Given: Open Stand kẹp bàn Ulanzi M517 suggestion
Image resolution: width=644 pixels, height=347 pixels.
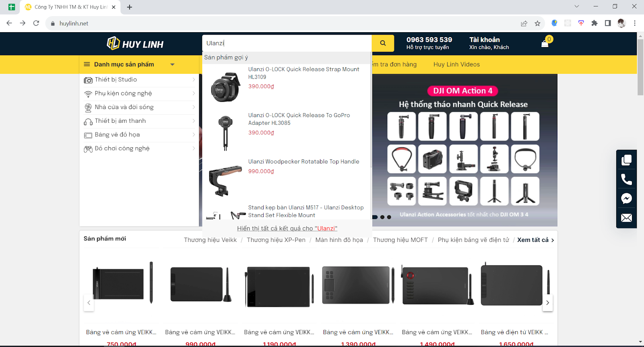Looking at the screenshot, I should pos(305,211).
